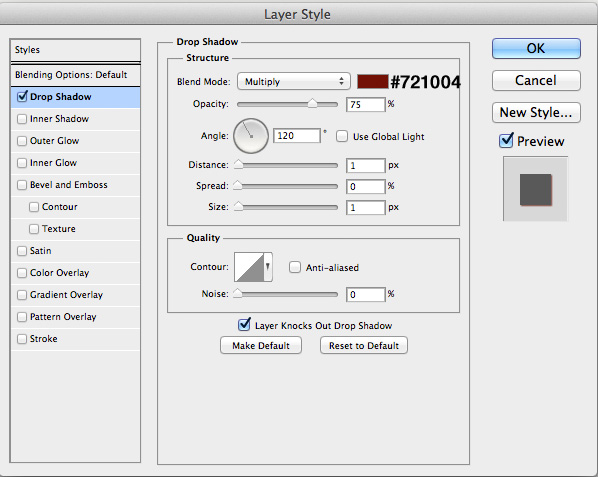The width and height of the screenshot is (598, 477).
Task: Click the OK button
Action: 536,48
